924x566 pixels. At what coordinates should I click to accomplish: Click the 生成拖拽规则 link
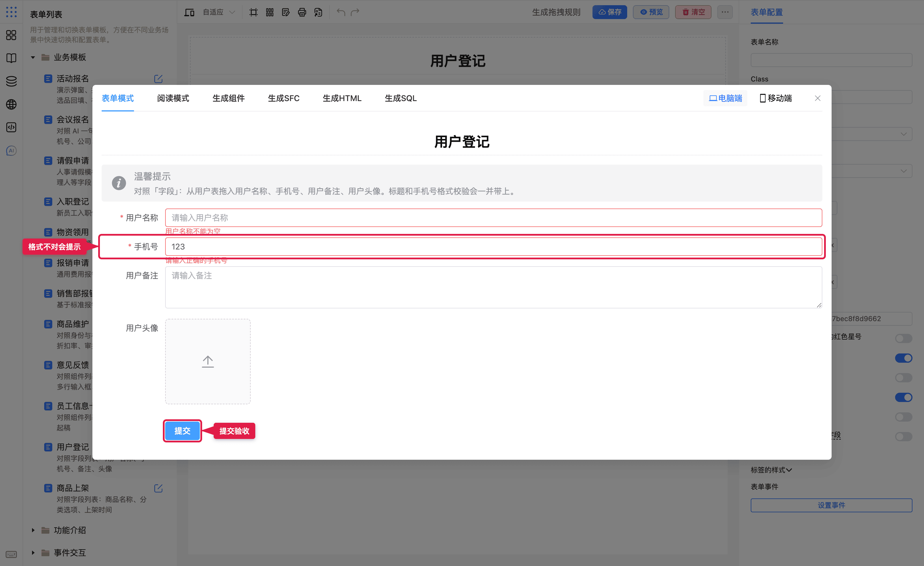click(x=556, y=12)
